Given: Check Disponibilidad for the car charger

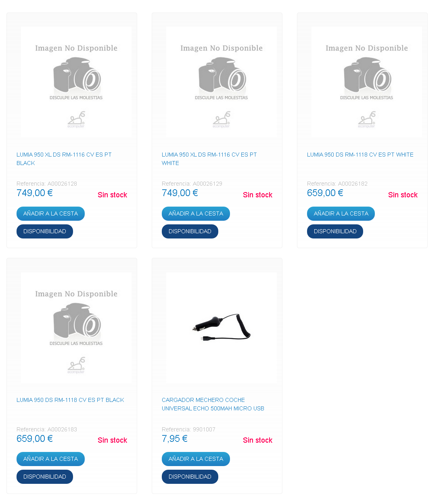Looking at the screenshot, I should point(190,477).
